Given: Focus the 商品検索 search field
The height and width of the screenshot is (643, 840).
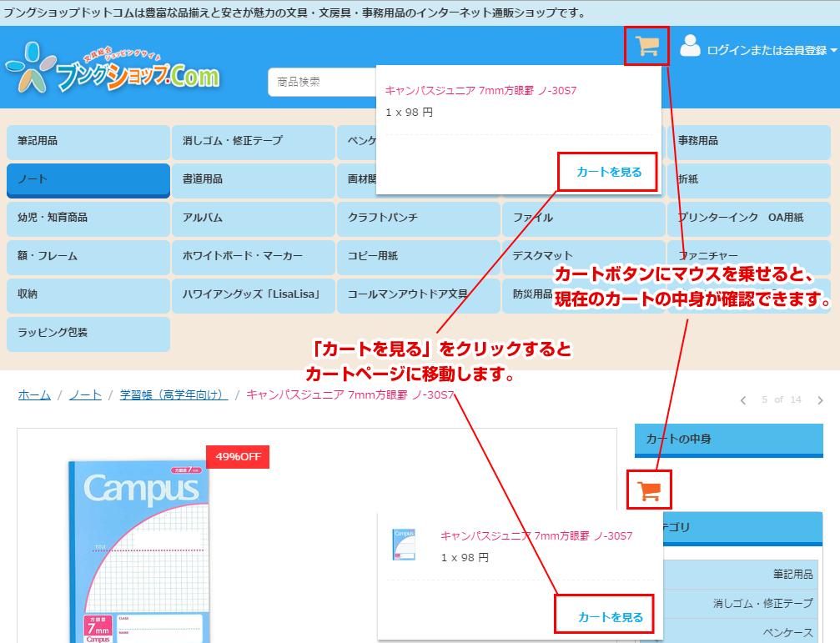Looking at the screenshot, I should pos(322,82).
